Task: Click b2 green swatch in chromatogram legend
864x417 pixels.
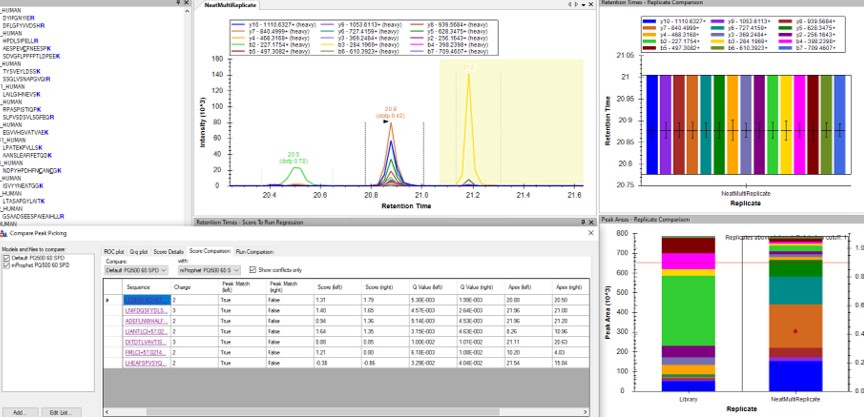Action: click(239, 45)
